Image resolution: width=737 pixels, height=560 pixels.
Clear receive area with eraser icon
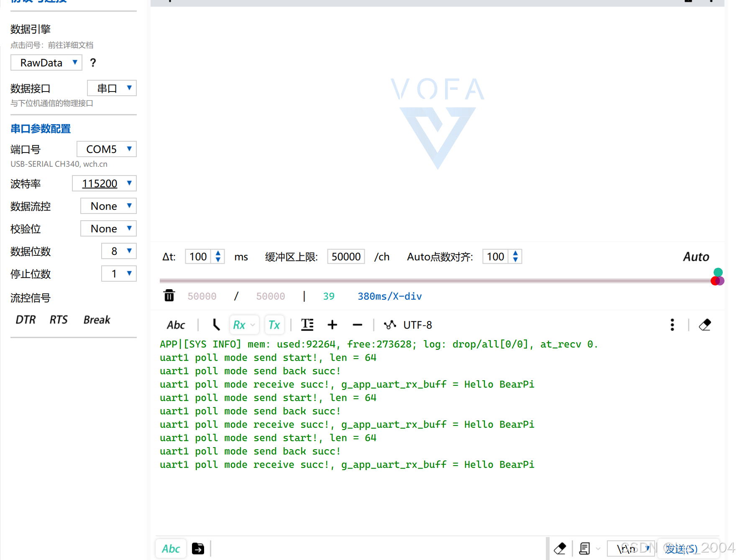[705, 325]
